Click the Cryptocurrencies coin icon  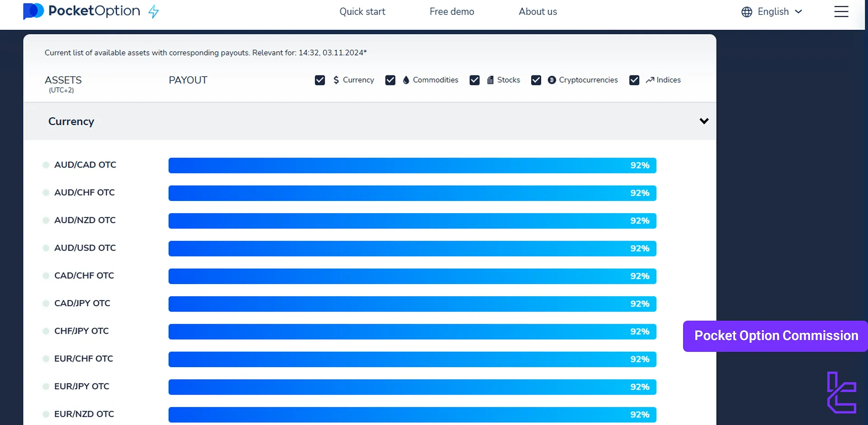552,80
